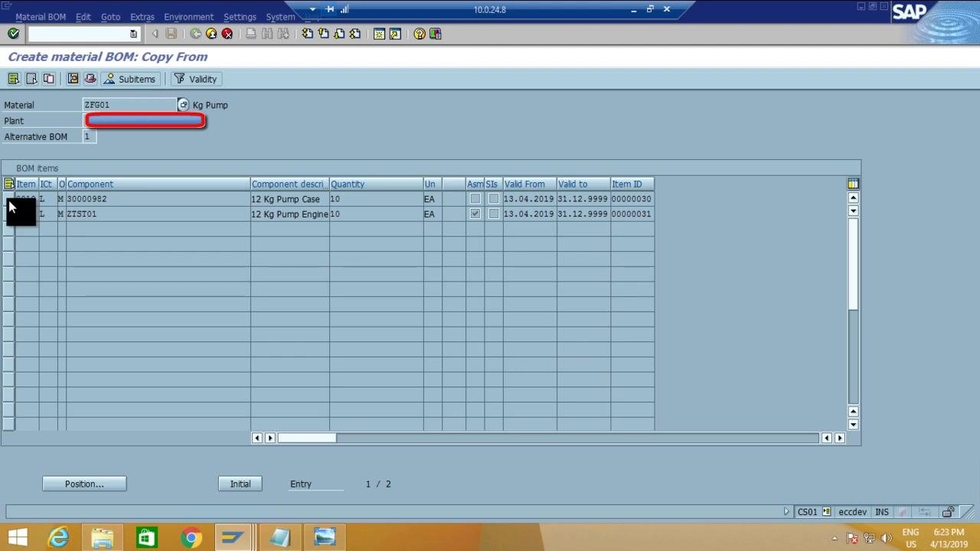Click the Initial button
The image size is (980, 551).
coord(240,484)
